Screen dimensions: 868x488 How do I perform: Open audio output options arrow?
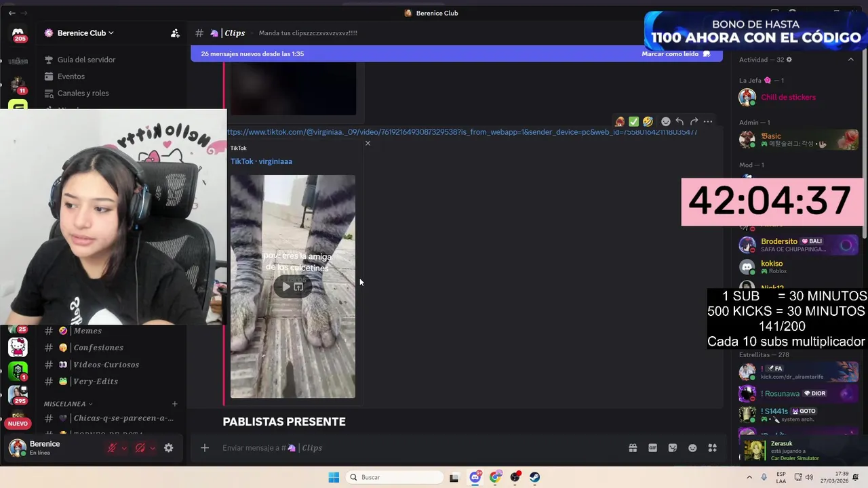coord(153,448)
